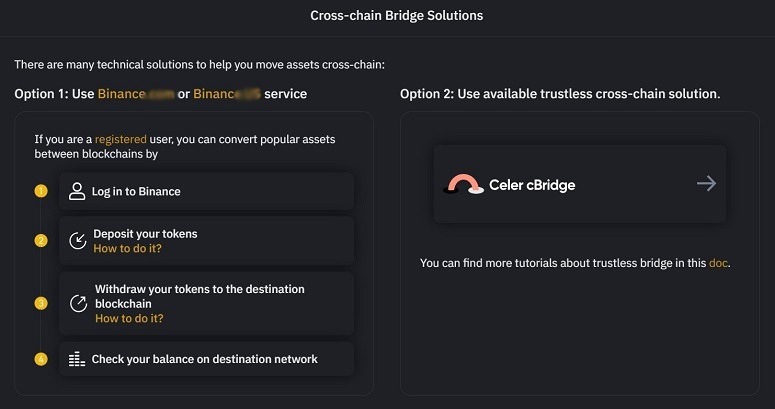Click the balance bars icon
This screenshot has width=775, height=409.
[77, 359]
